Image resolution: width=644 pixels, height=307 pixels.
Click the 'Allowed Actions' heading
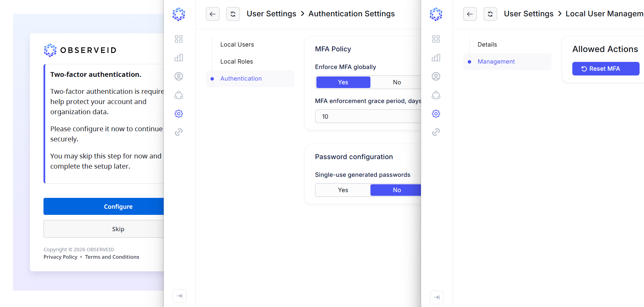point(605,49)
